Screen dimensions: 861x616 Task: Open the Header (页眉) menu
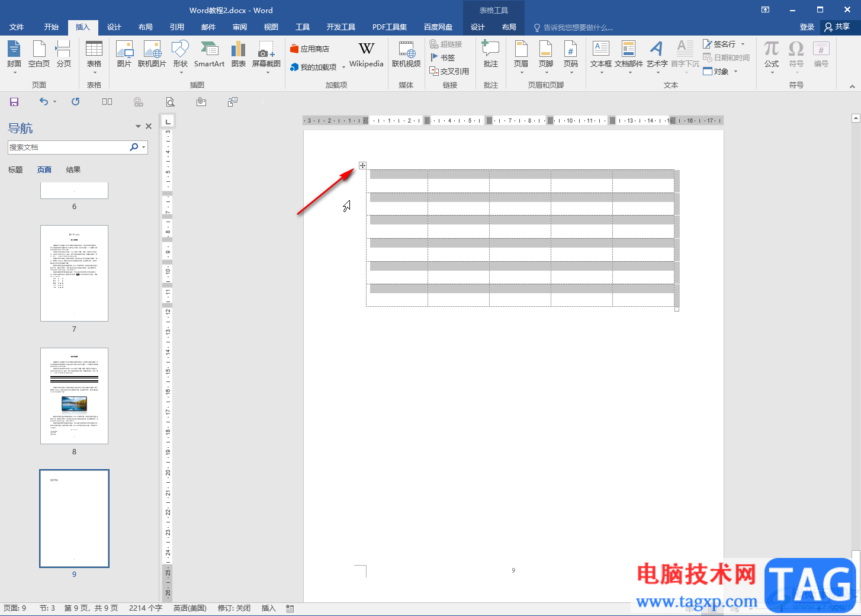[521, 57]
